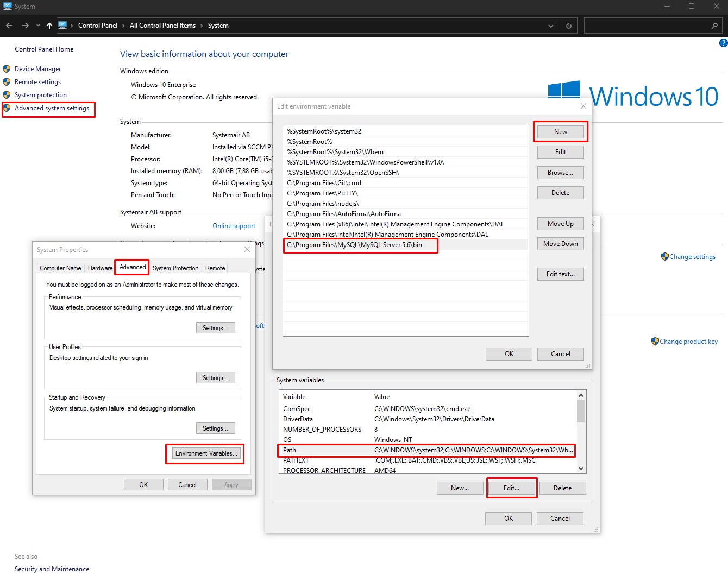The image size is (728, 581).
Task: Click Delete under System variables
Action: (x=562, y=488)
